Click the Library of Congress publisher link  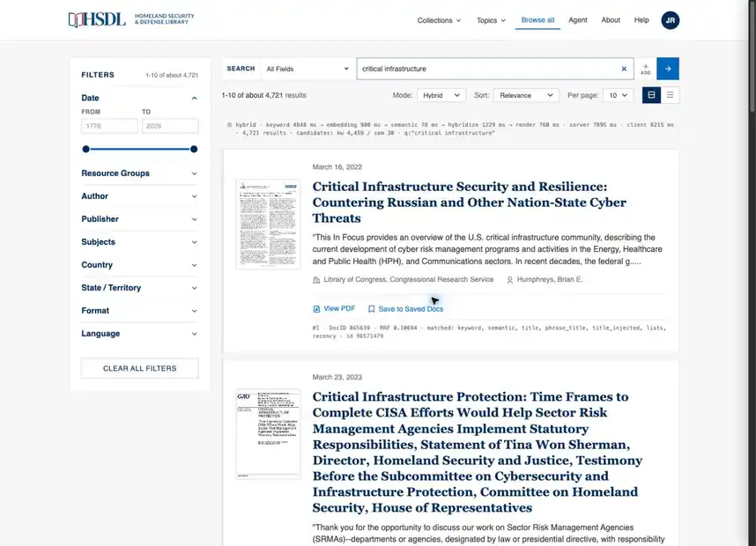point(408,279)
